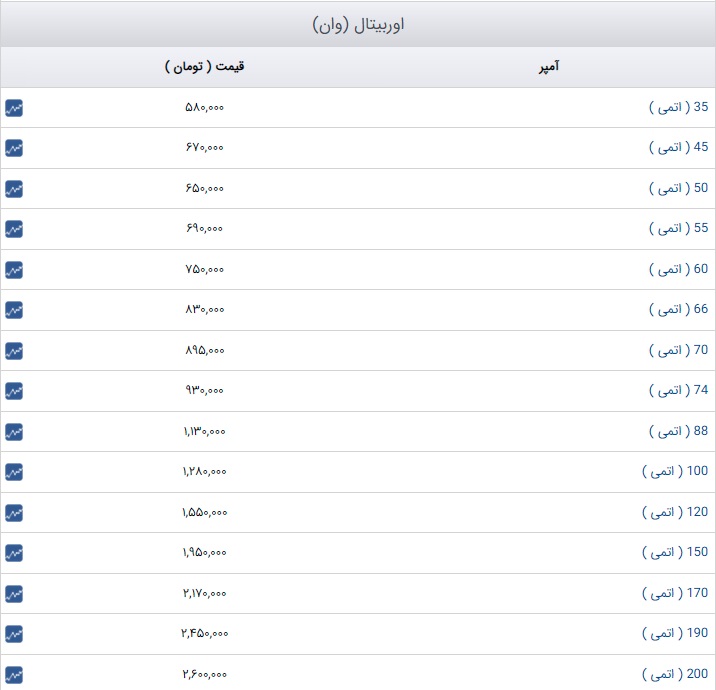Viewport: 716px width, 690px height.
Task: Click the price ۶۹۰,۰۰۰ cell
Action: (205, 228)
